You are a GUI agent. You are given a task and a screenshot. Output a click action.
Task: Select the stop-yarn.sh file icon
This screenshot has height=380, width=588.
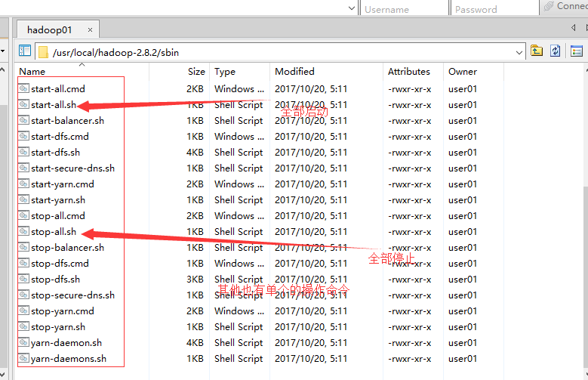(23, 326)
